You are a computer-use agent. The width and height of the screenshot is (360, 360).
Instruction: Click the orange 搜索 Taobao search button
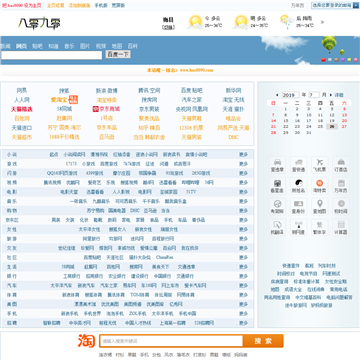(263, 341)
